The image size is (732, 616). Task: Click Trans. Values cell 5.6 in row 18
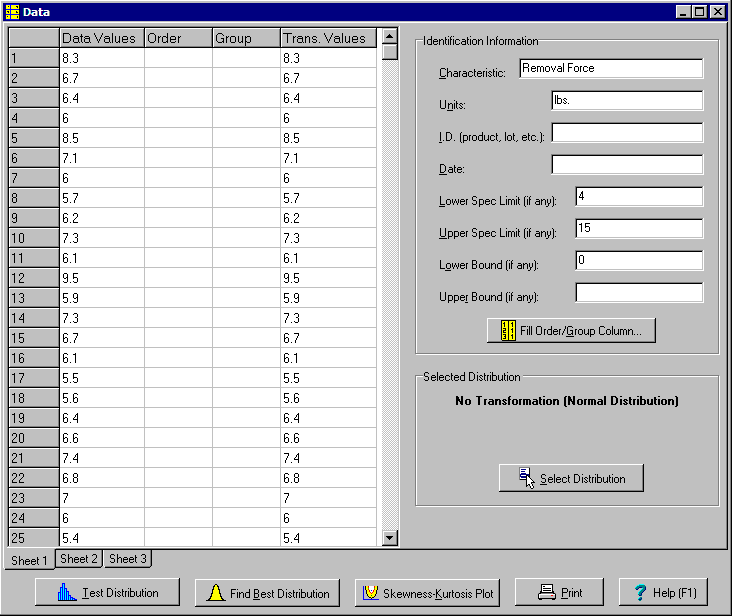click(329, 398)
